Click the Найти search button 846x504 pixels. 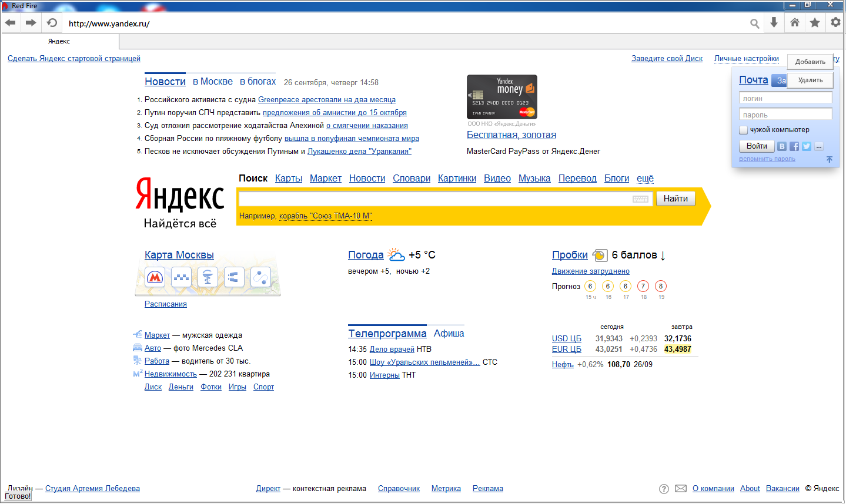[x=676, y=199]
